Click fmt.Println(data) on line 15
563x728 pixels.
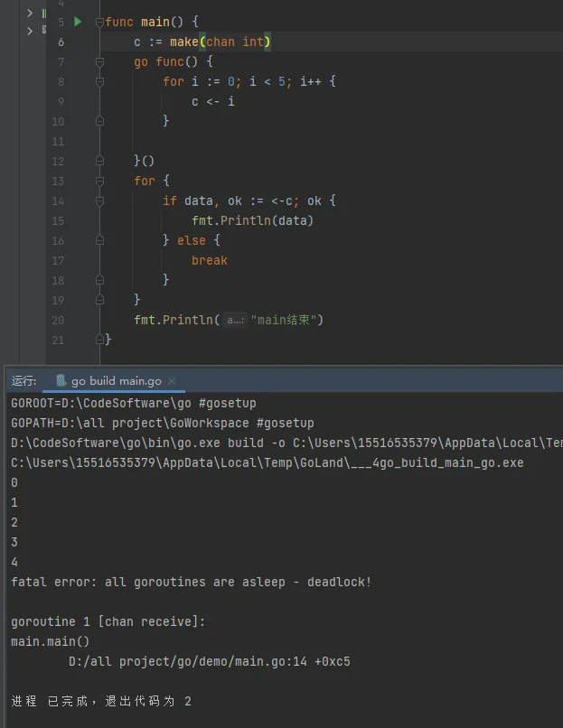coord(253,220)
